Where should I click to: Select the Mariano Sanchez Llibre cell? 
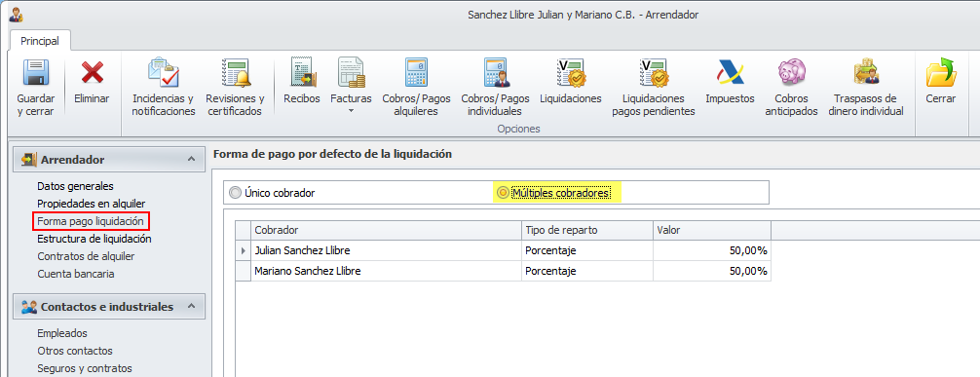[386, 272]
